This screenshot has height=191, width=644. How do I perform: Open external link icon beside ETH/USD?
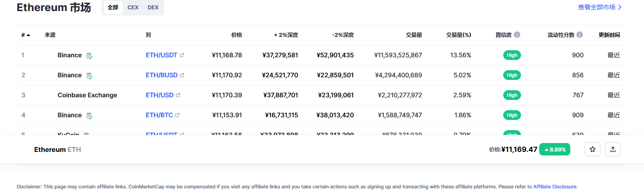(178, 95)
